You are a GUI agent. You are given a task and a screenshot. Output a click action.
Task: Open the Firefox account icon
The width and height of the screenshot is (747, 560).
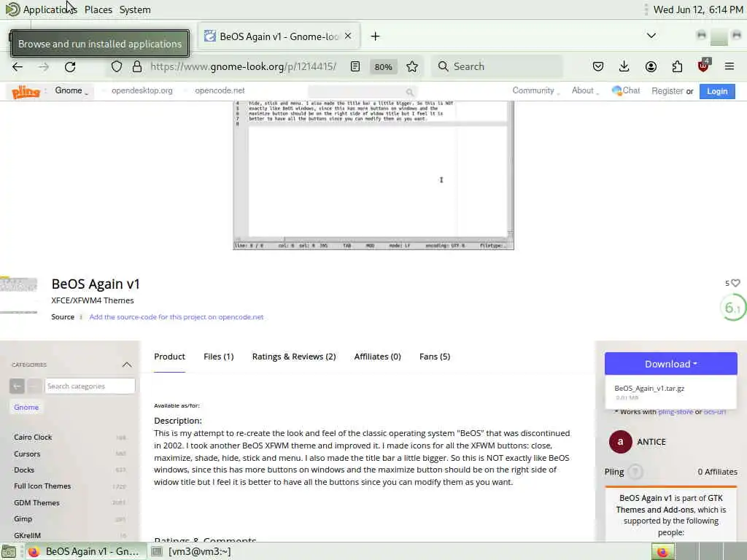tap(651, 66)
